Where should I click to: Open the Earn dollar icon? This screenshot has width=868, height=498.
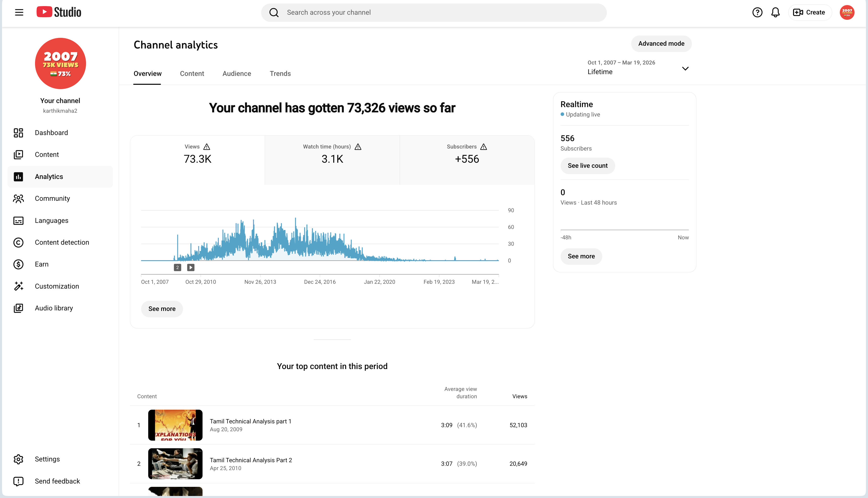pyautogui.click(x=19, y=264)
